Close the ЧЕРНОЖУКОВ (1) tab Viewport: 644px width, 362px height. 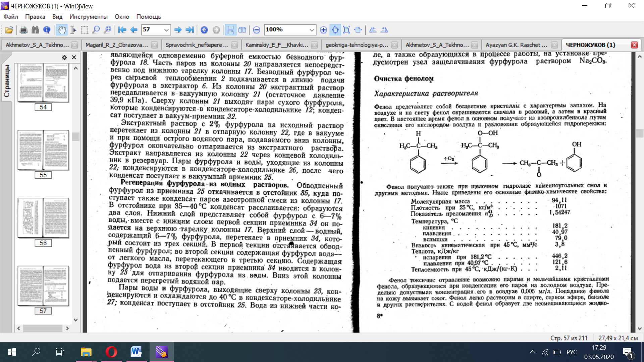pos(634,45)
